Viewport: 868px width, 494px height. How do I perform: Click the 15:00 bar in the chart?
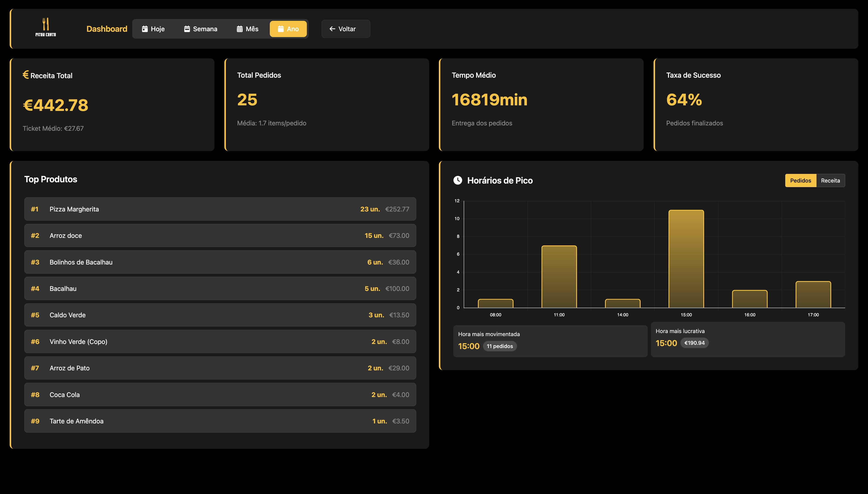(686, 259)
